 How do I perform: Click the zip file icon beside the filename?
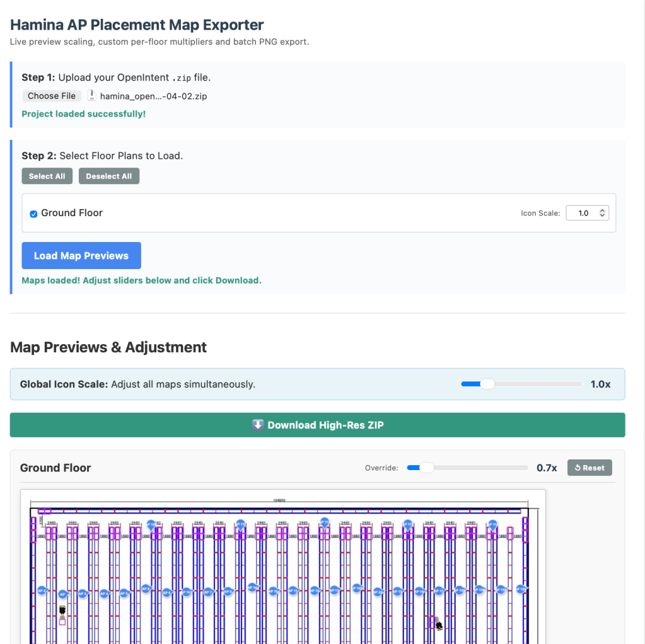coord(91,96)
